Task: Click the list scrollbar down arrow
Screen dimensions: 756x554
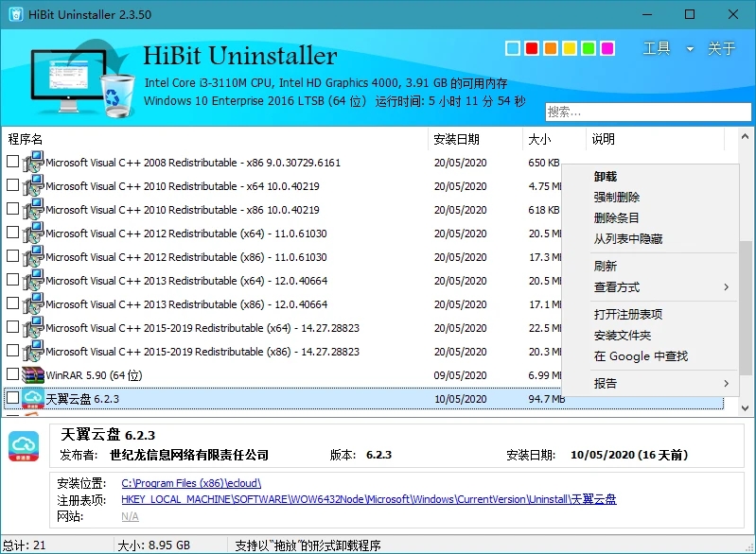Action: 745,408
